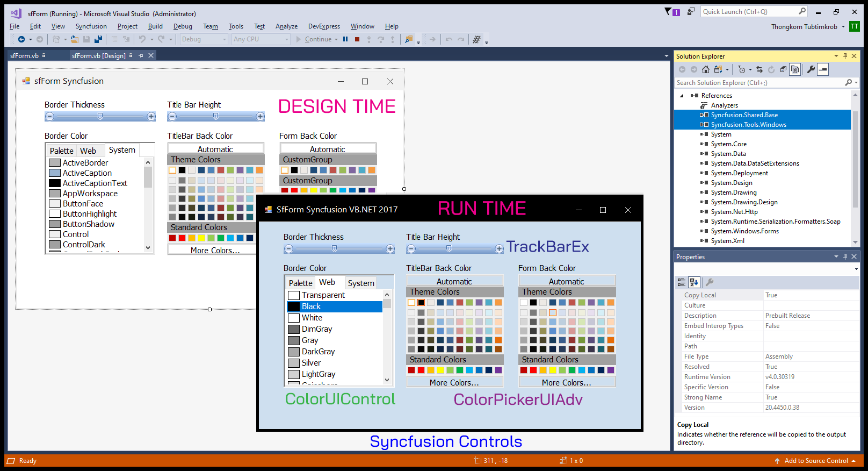Image resolution: width=868 pixels, height=471 pixels.
Task: Toggle Preview Selected Items in Solution Explorer
Action: click(823, 69)
